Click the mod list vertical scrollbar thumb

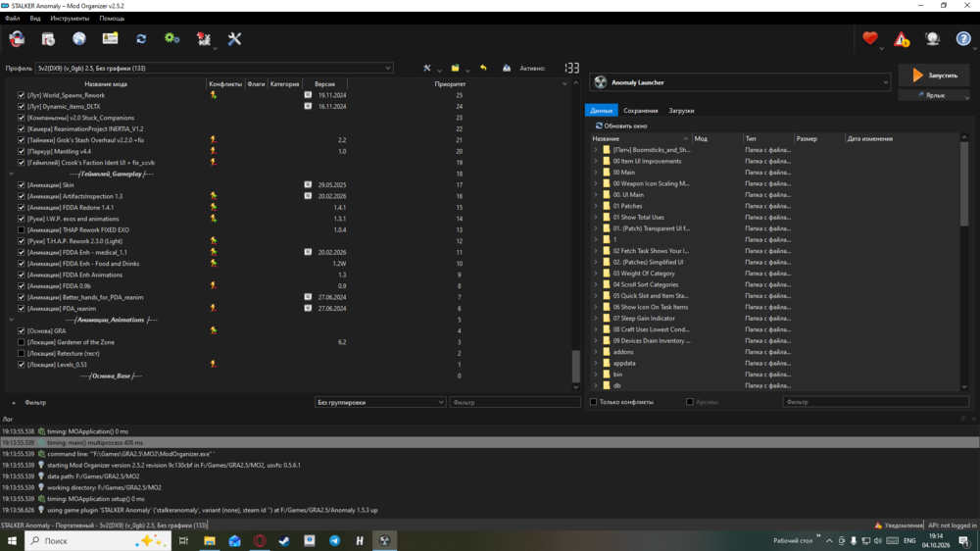[575, 366]
